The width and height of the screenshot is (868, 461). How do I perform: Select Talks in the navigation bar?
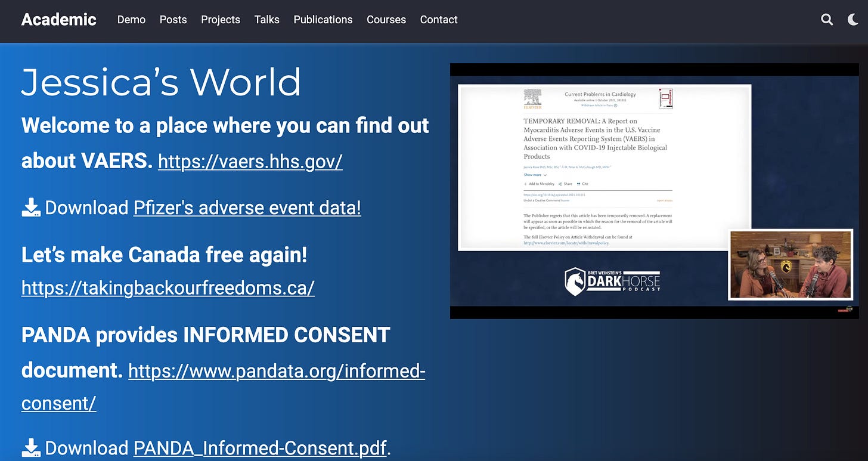tap(266, 20)
